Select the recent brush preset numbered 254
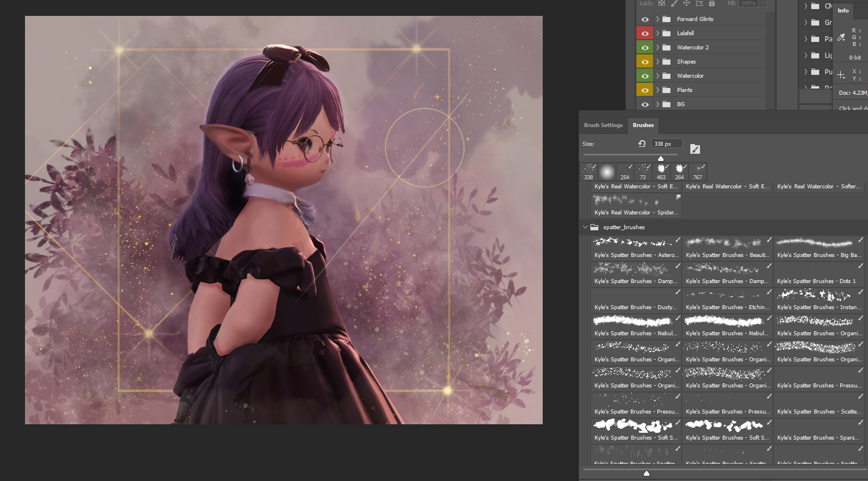Screen dimensions: 868x481 (625, 172)
